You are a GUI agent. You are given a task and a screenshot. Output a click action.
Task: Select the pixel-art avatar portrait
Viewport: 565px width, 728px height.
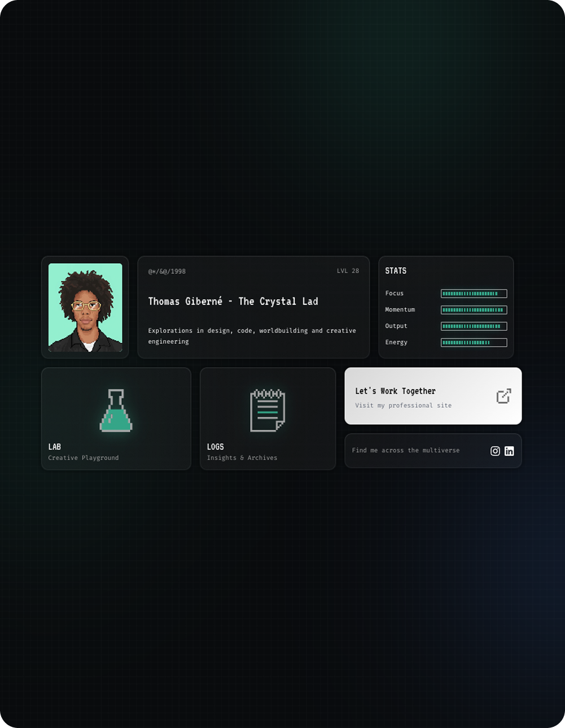(85, 307)
